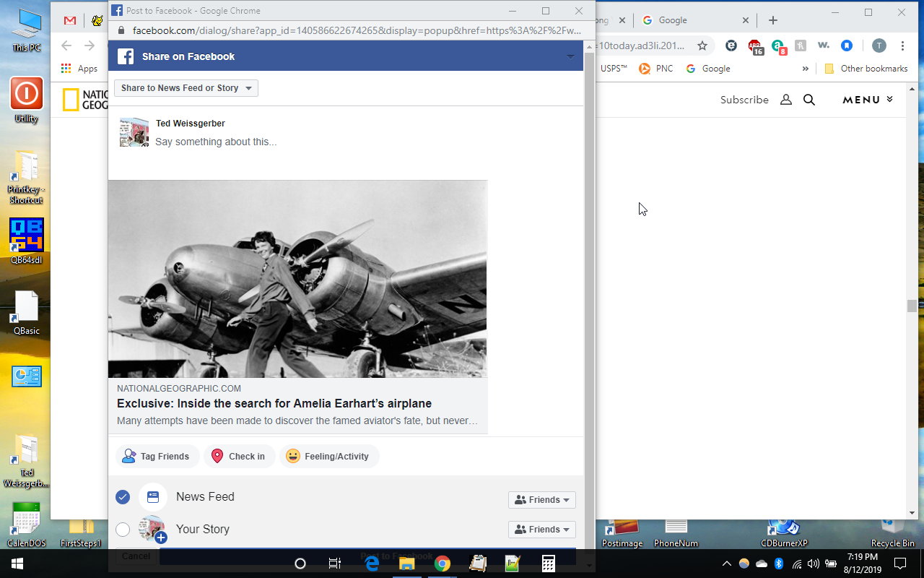Open the Apps grid in bookmarks bar

[79, 69]
